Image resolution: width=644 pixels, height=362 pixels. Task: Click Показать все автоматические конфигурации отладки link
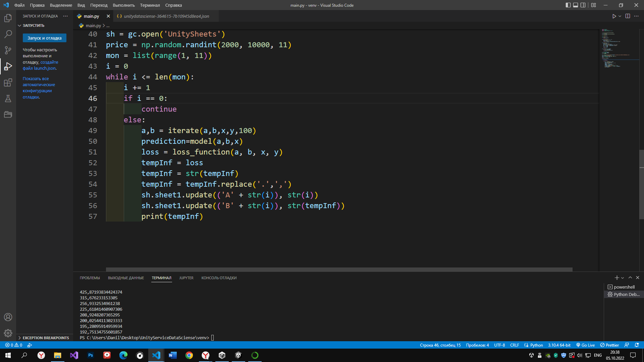click(x=39, y=88)
